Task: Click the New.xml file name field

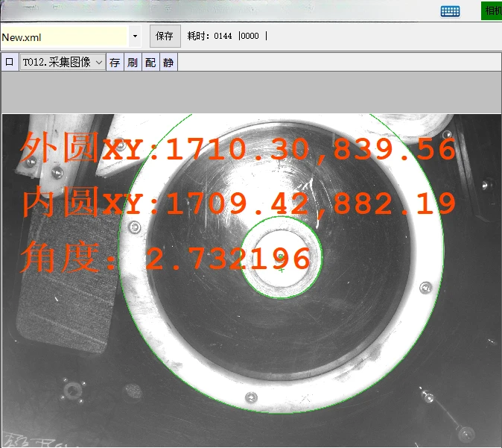Action: tap(64, 37)
